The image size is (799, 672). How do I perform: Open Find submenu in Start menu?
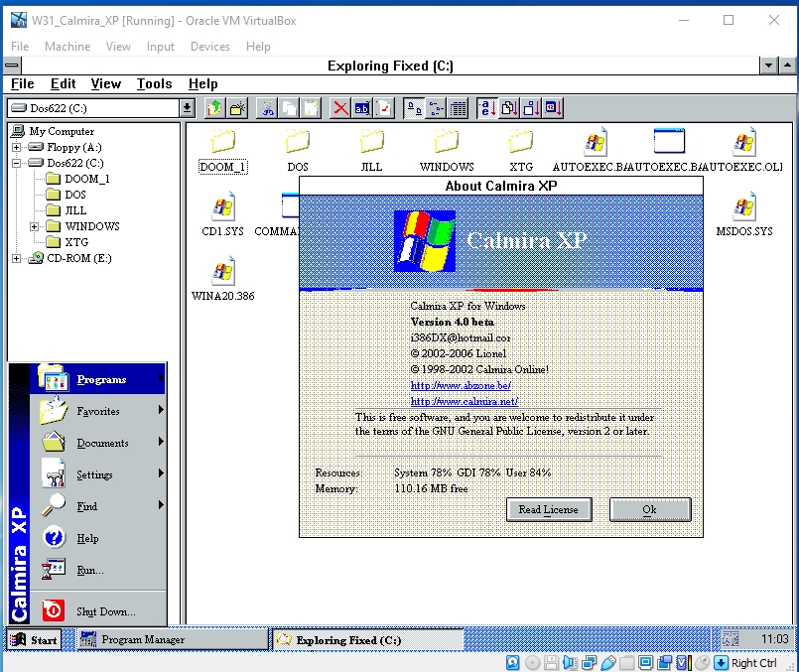[98, 506]
